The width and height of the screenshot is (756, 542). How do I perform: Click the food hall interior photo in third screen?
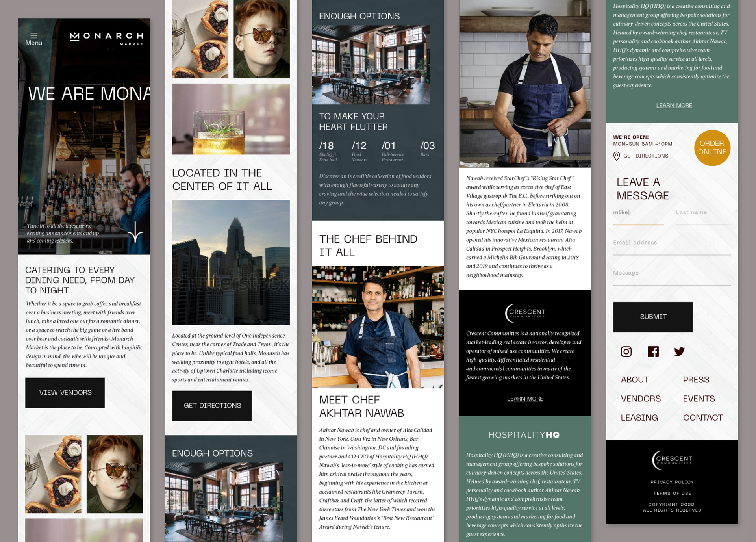click(x=371, y=65)
